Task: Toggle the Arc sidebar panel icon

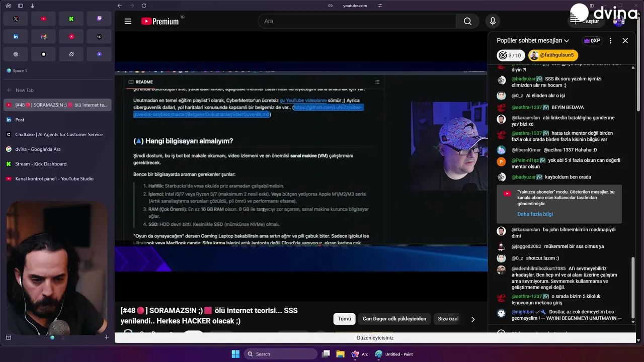Action: click(20, 6)
